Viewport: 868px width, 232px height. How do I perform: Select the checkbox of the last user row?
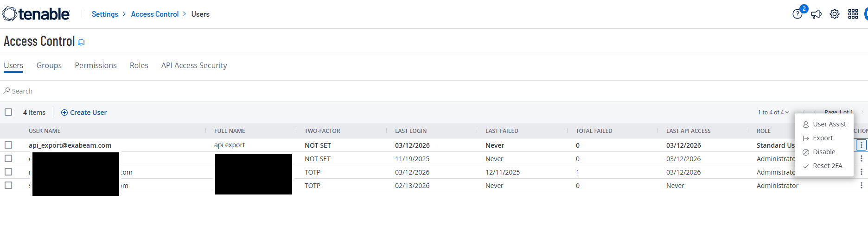pos(8,185)
